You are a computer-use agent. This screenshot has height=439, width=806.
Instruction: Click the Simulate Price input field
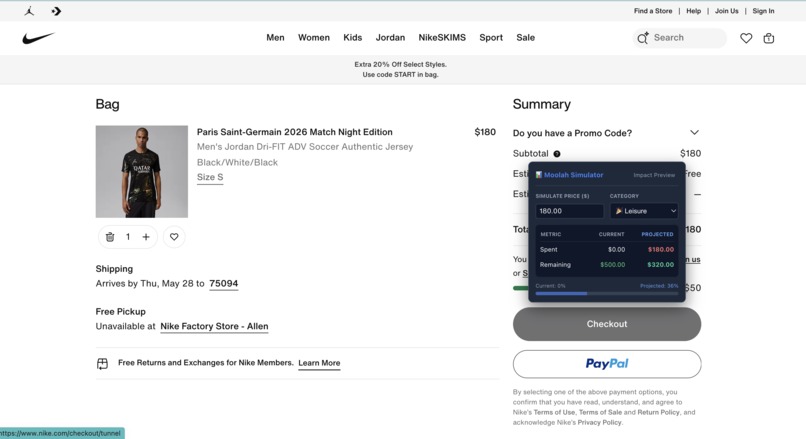(570, 211)
